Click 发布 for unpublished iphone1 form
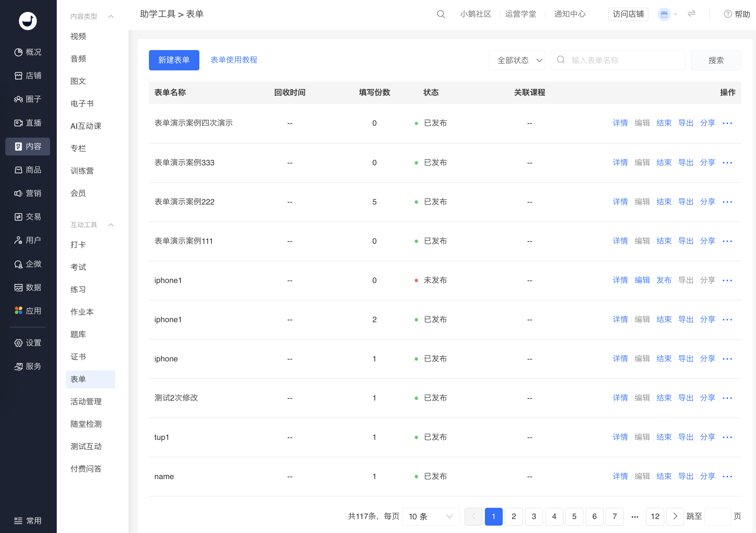 [664, 280]
